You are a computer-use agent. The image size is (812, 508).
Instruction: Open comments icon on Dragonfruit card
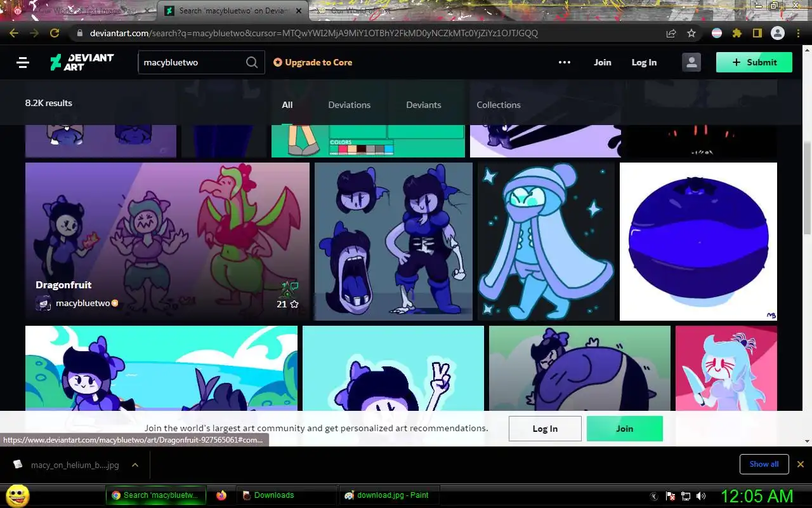(x=294, y=286)
